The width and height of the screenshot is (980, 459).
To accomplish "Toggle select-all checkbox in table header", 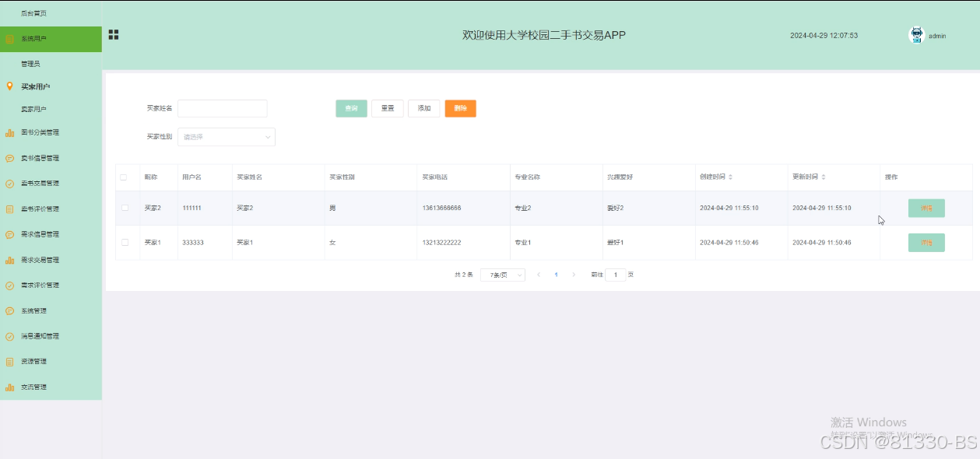I will tap(124, 177).
